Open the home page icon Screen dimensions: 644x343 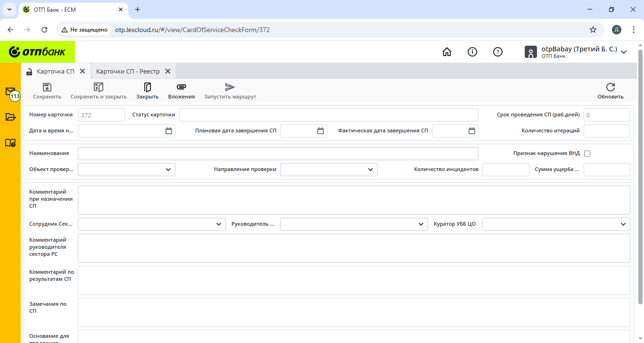pyautogui.click(x=447, y=52)
